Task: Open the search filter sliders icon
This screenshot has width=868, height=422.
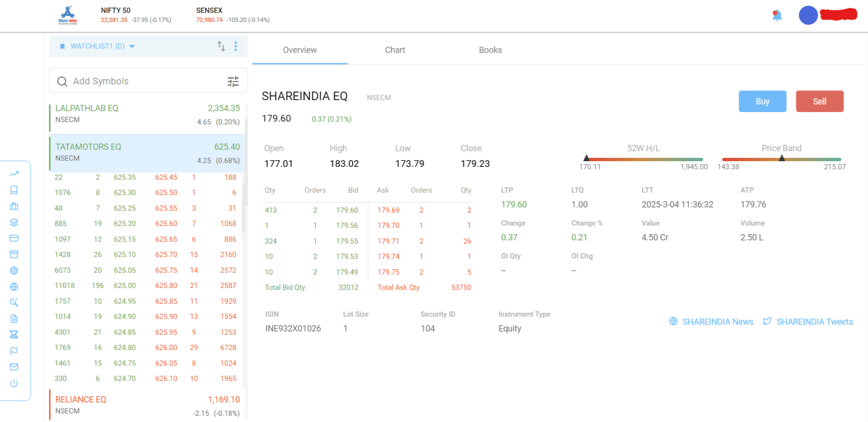Action: 233,81
